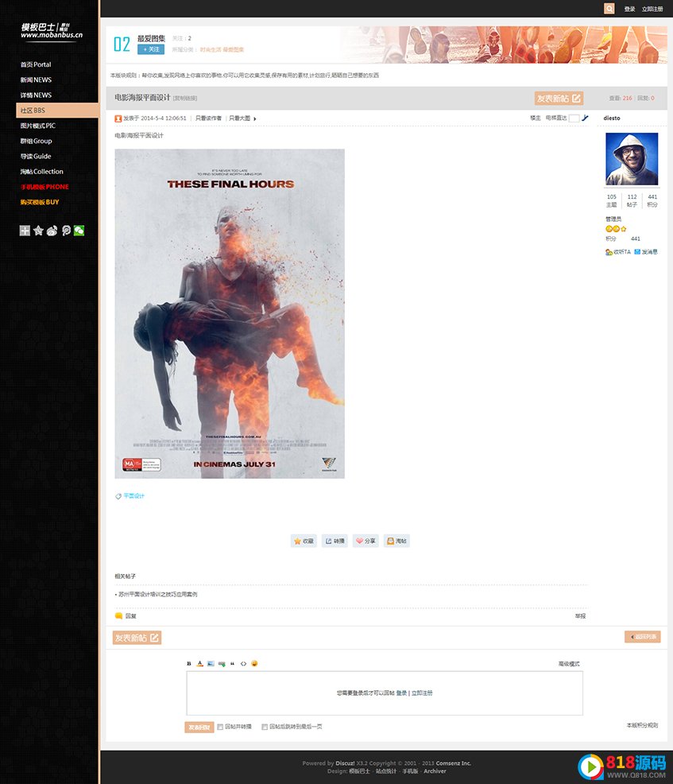Open 群组 Group in sidebar menu
The width and height of the screenshot is (673, 784).
(36, 141)
